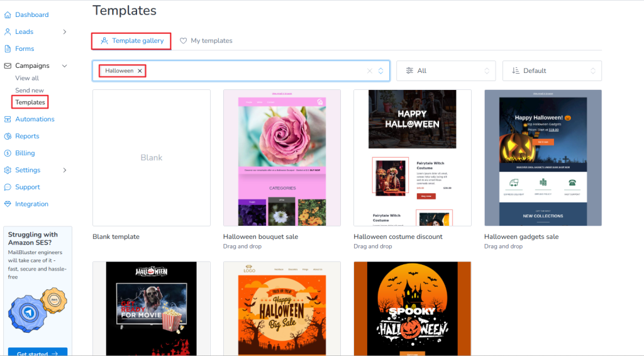
Task: Open the Halloween bouquet sale thumbnail
Action: [x=282, y=158]
